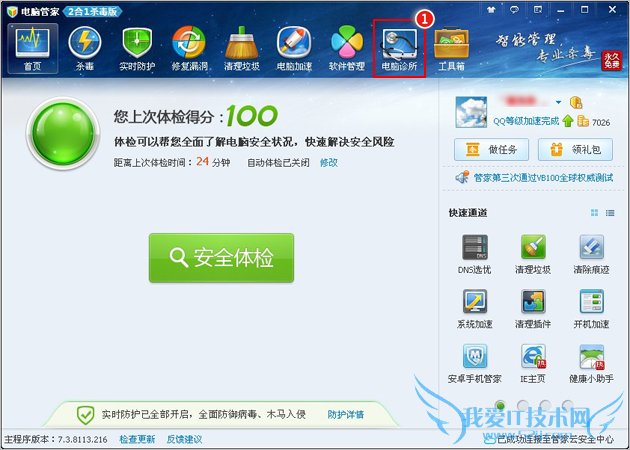Launch 开机加速 tool
This screenshot has height=450, width=630.
tap(591, 309)
